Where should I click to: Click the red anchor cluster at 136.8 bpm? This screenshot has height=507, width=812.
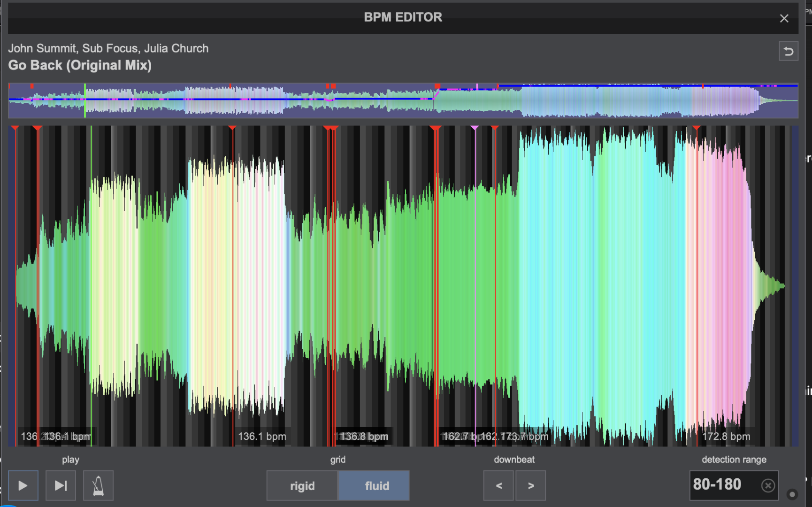click(x=331, y=128)
